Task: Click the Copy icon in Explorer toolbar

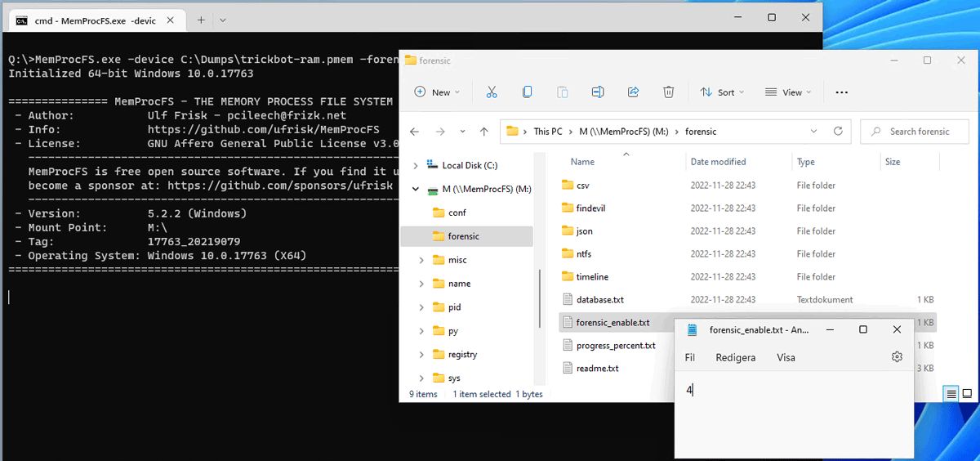Action: point(527,92)
